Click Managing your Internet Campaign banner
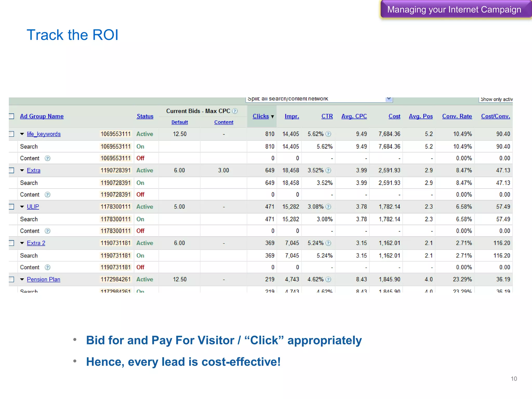This screenshot has width=532, height=399. pyautogui.click(x=456, y=10)
